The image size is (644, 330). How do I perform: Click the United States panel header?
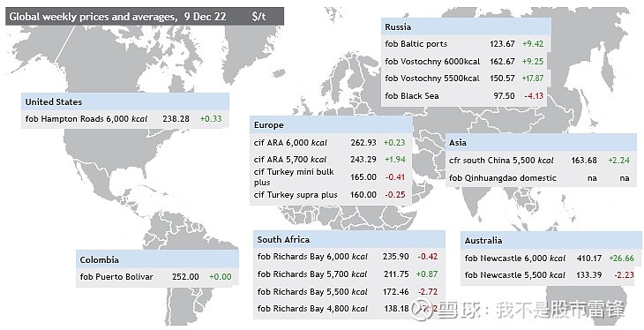pyautogui.click(x=125, y=102)
